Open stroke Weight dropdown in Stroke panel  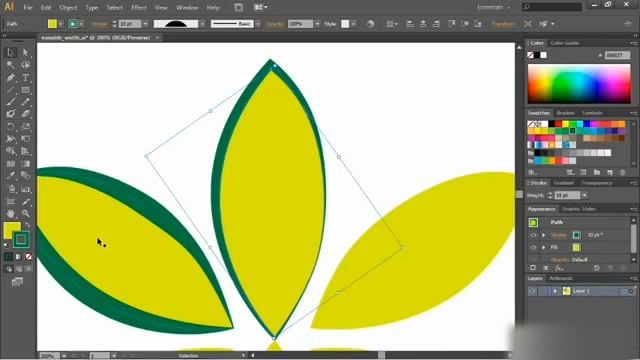click(x=584, y=196)
